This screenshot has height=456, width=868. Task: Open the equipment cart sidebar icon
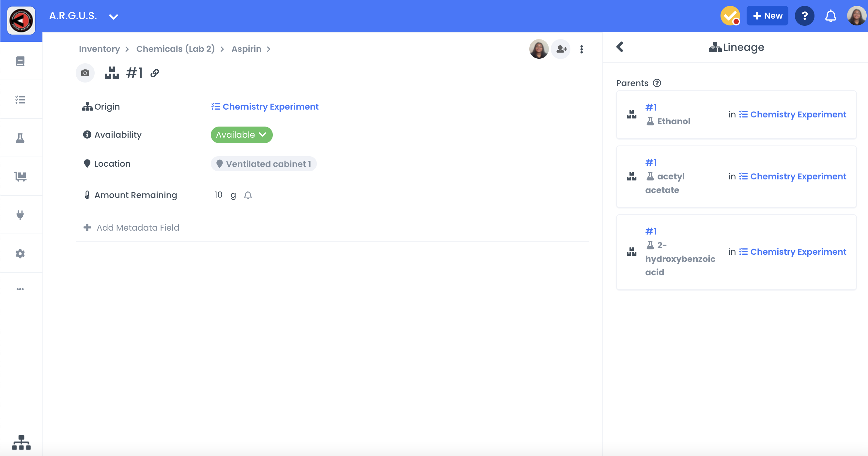[20, 176]
